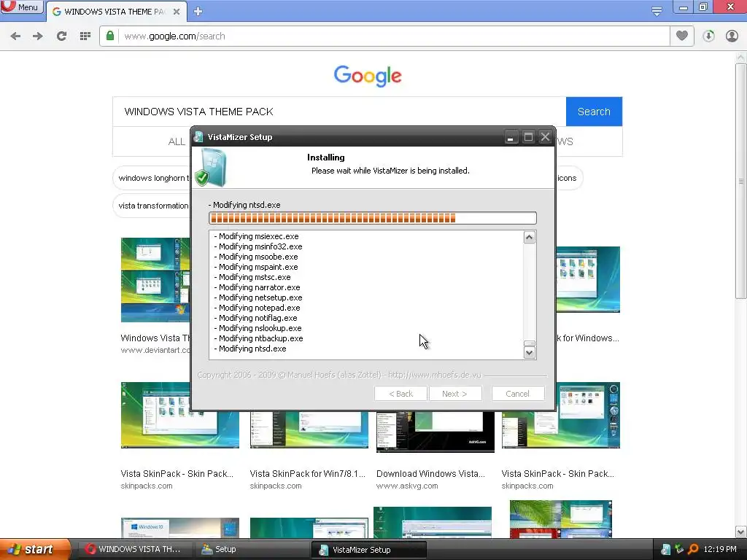Screen dimensions: 747x560
Task: Select the Modifying netsetup.exe log line
Action: tap(258, 297)
